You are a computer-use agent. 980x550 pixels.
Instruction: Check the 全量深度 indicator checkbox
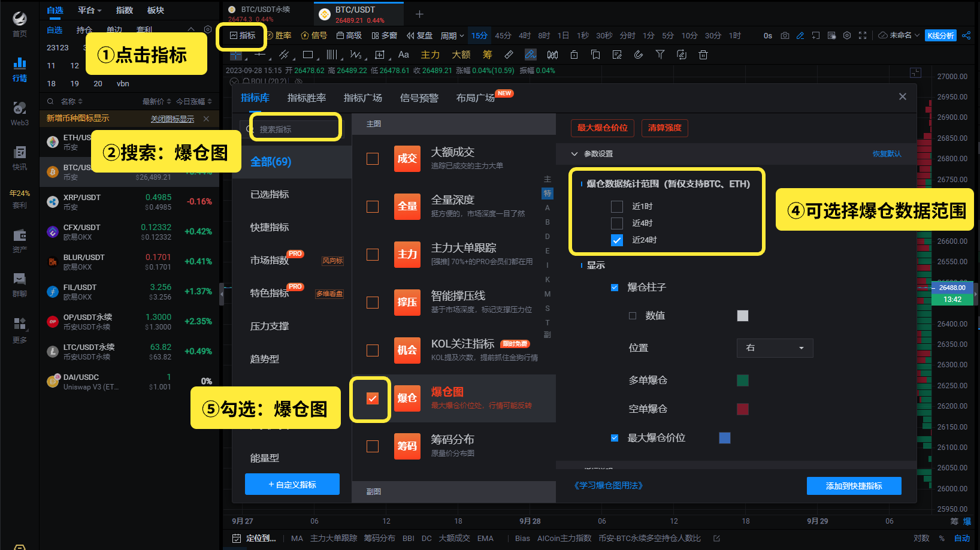tap(373, 207)
